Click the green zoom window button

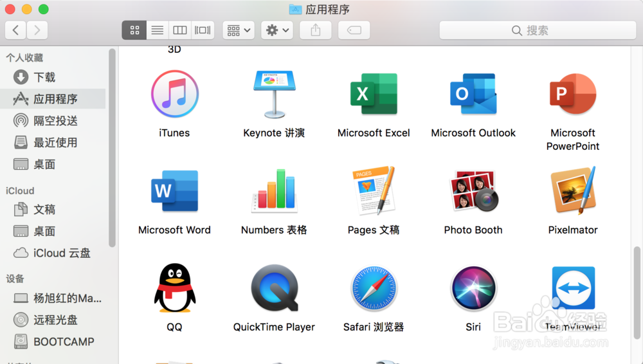tap(43, 8)
